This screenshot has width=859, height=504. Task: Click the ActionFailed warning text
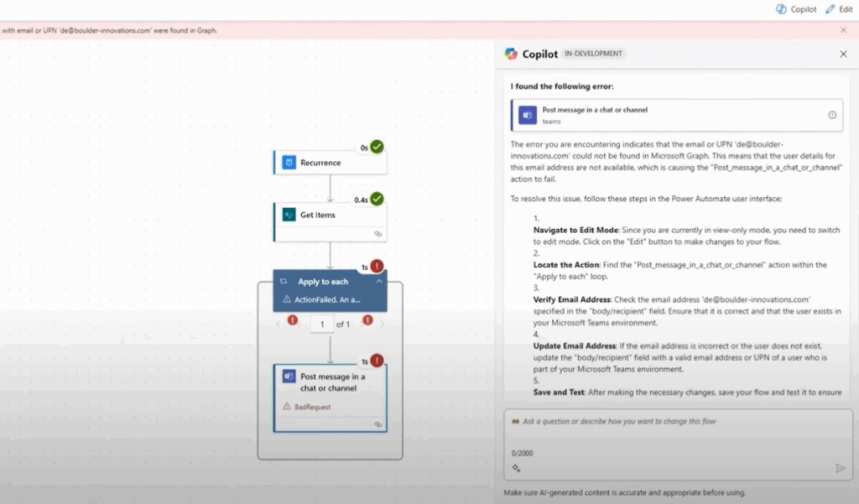(327, 299)
